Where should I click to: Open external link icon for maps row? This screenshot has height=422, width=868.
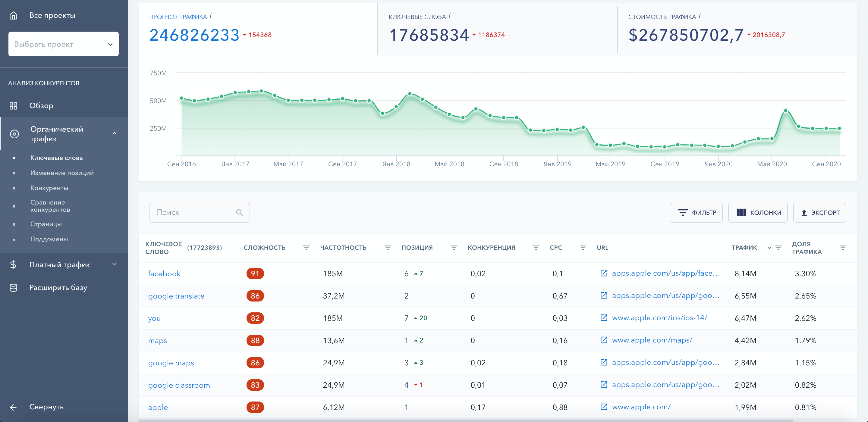[x=604, y=340]
